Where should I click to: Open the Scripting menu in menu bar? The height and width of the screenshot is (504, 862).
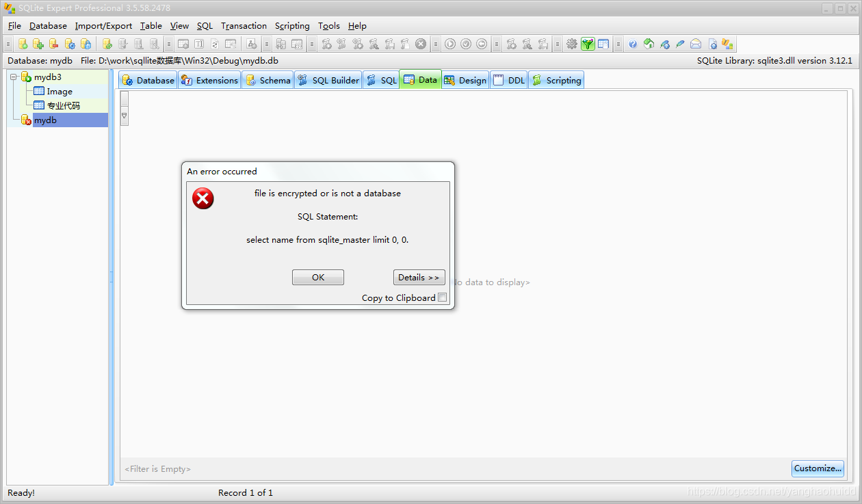[292, 26]
